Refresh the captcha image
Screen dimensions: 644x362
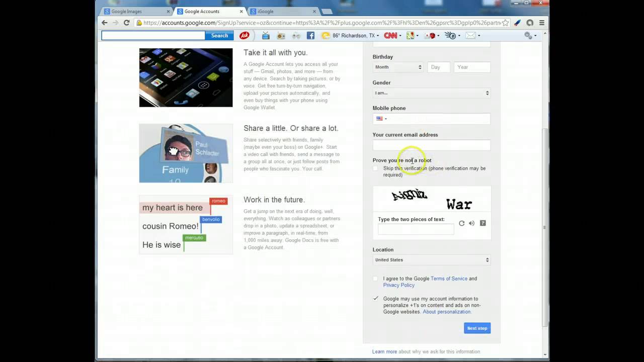(x=461, y=223)
